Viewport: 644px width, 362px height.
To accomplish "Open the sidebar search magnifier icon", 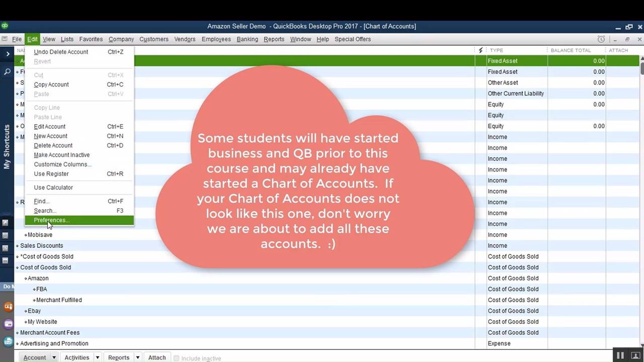I will tap(7, 72).
